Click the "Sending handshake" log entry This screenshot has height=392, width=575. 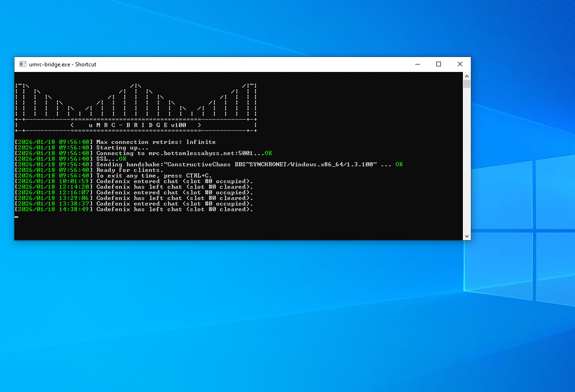coord(236,164)
